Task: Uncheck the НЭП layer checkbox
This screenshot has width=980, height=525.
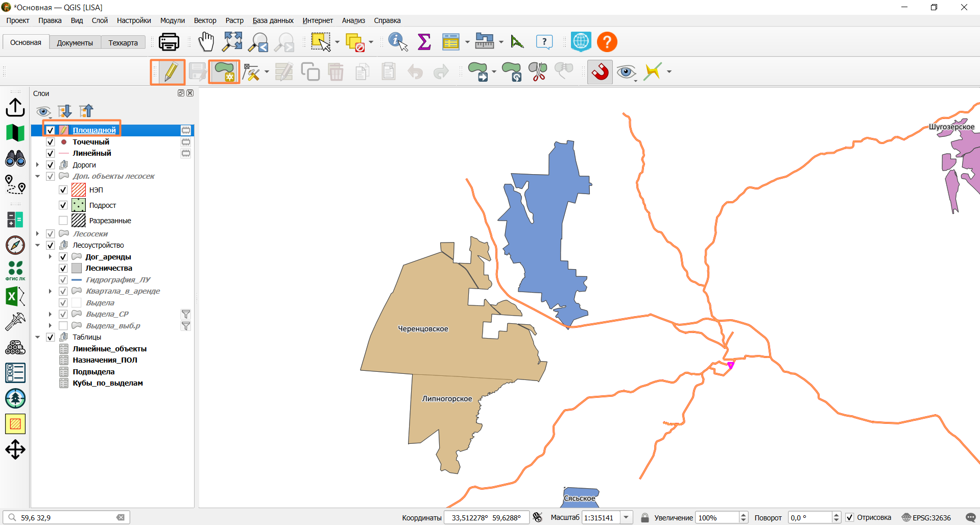Action: pyautogui.click(x=63, y=190)
